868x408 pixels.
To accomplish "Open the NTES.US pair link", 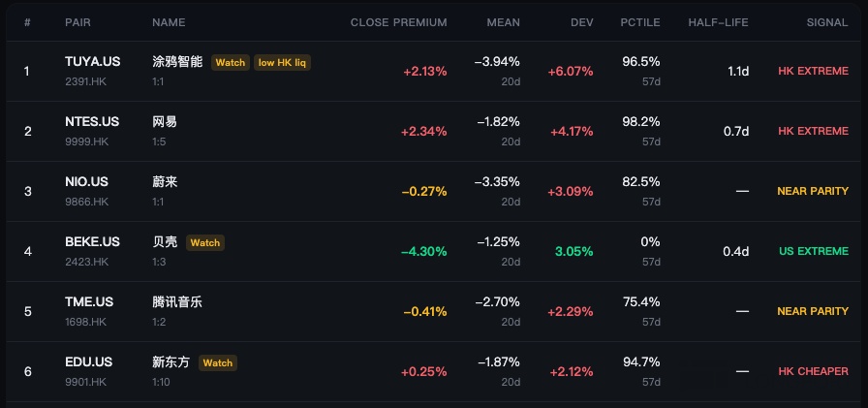I will [x=92, y=122].
